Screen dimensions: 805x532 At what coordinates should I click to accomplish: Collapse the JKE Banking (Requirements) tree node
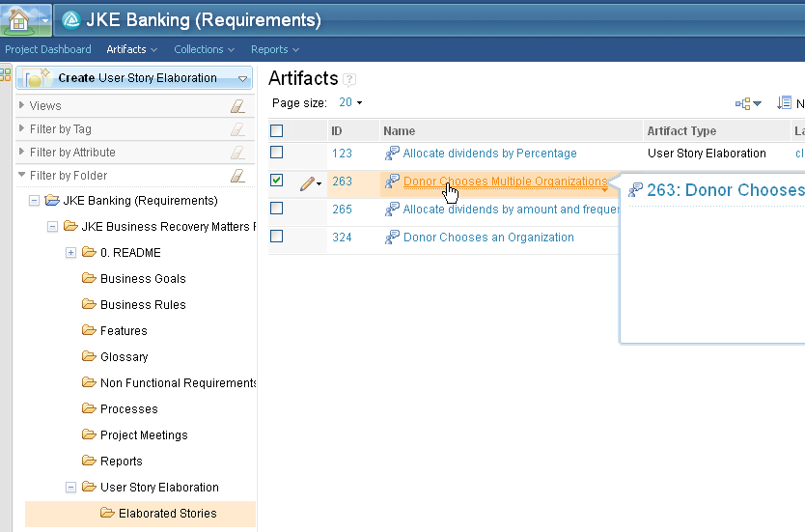pyautogui.click(x=34, y=201)
